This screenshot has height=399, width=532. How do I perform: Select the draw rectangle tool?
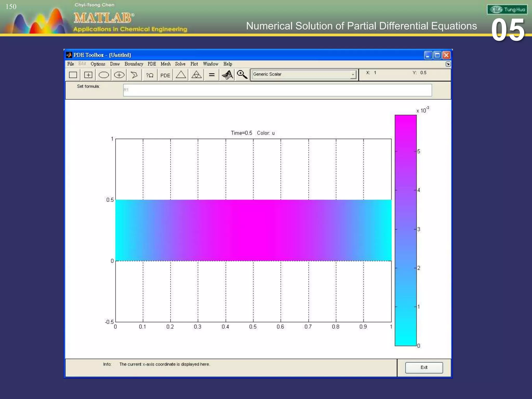click(73, 75)
